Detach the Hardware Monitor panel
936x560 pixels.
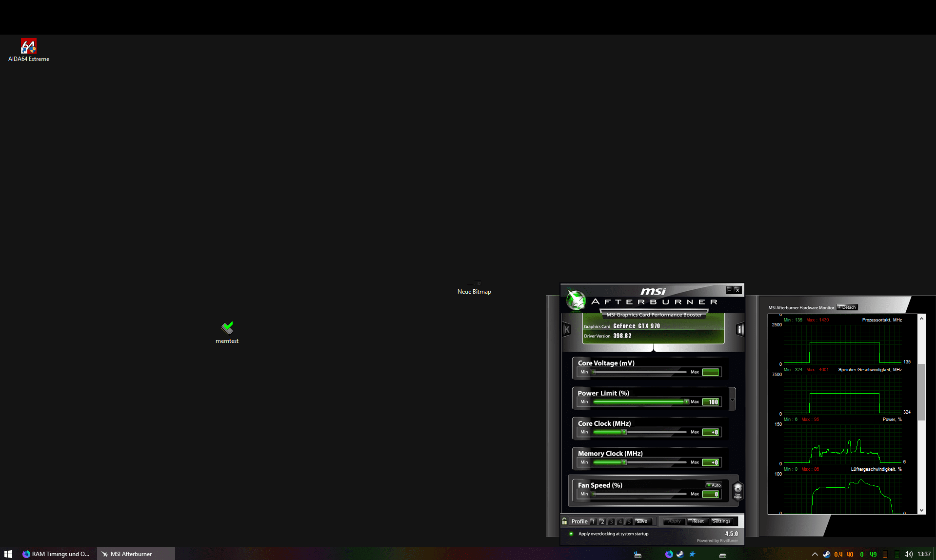point(847,307)
